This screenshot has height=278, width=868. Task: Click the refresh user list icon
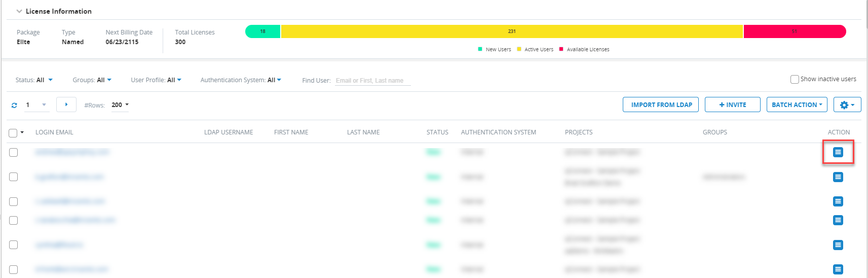tap(14, 106)
